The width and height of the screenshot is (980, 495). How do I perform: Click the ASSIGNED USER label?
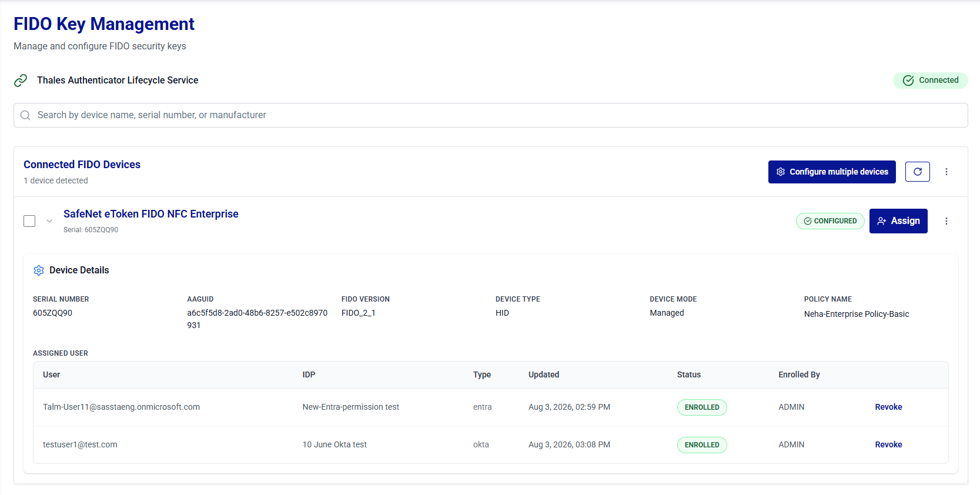pyautogui.click(x=61, y=353)
